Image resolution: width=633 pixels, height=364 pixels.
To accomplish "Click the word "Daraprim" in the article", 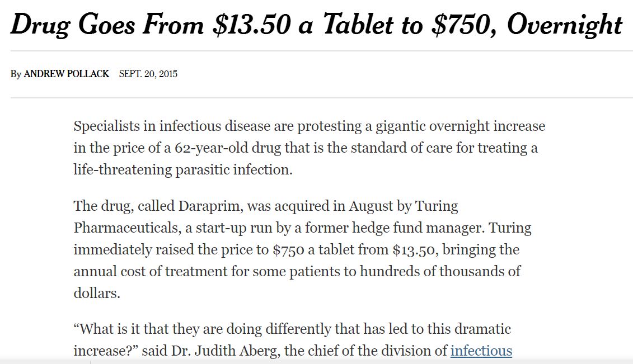I will [210, 206].
